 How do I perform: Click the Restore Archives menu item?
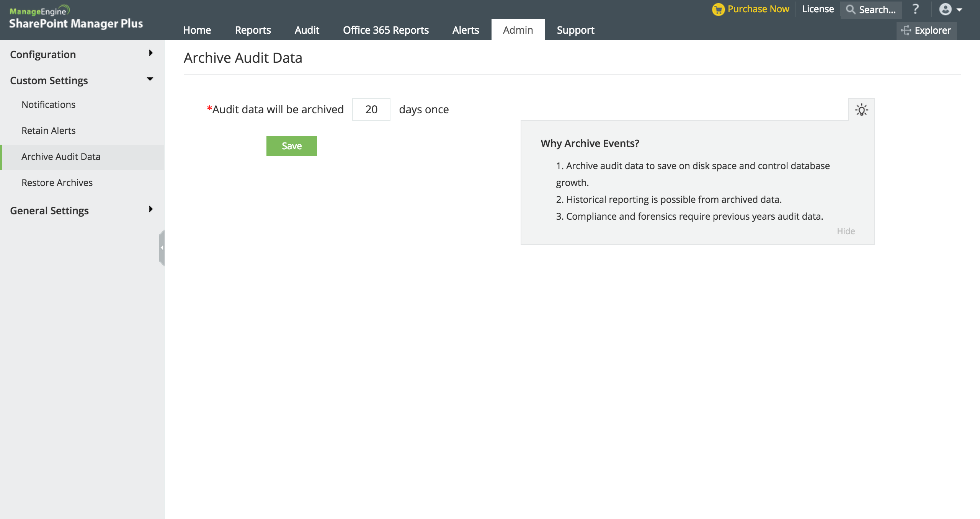pyautogui.click(x=57, y=182)
